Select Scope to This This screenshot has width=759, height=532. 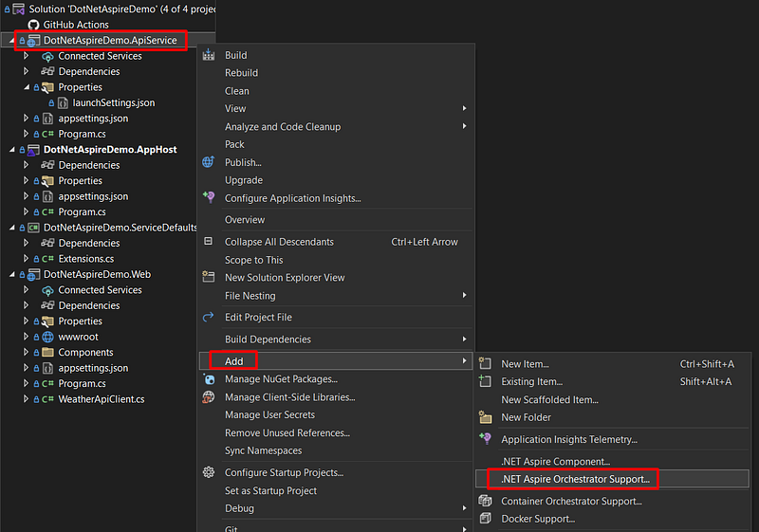point(336,260)
